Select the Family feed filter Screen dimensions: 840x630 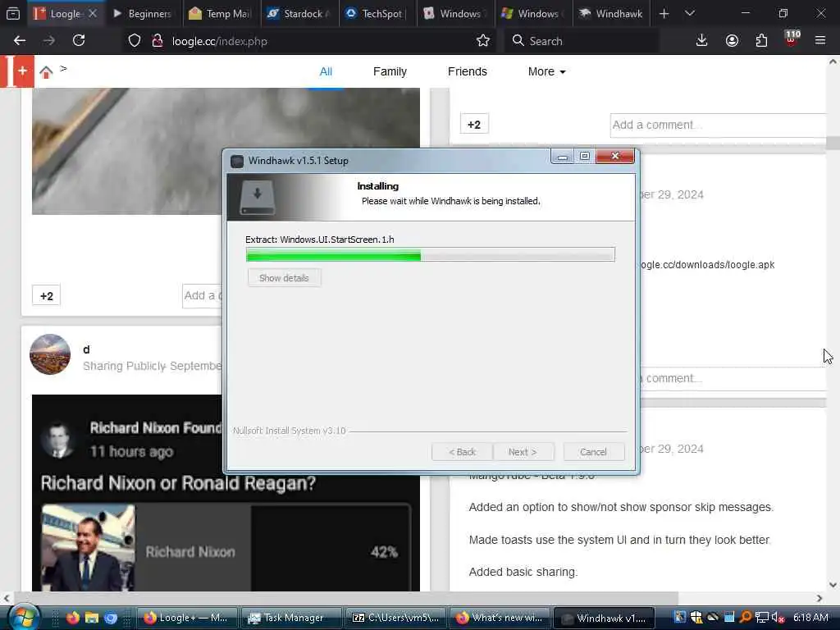[390, 72]
